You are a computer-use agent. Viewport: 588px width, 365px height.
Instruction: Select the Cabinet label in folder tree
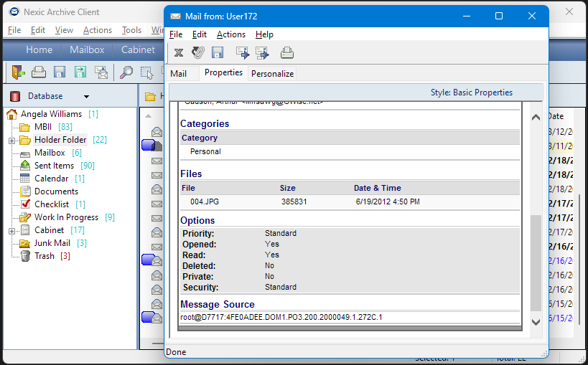[49, 230]
